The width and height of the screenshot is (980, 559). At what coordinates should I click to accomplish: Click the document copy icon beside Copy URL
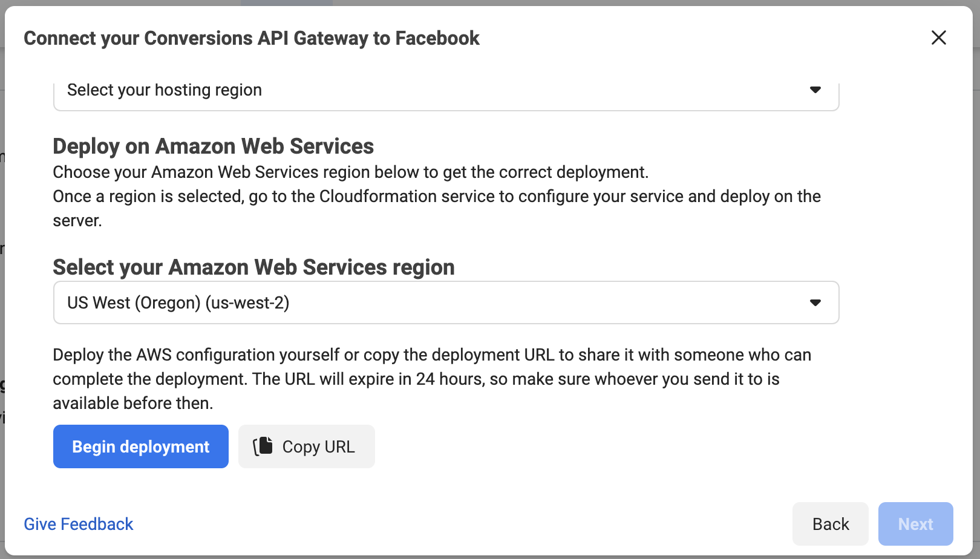coord(263,446)
